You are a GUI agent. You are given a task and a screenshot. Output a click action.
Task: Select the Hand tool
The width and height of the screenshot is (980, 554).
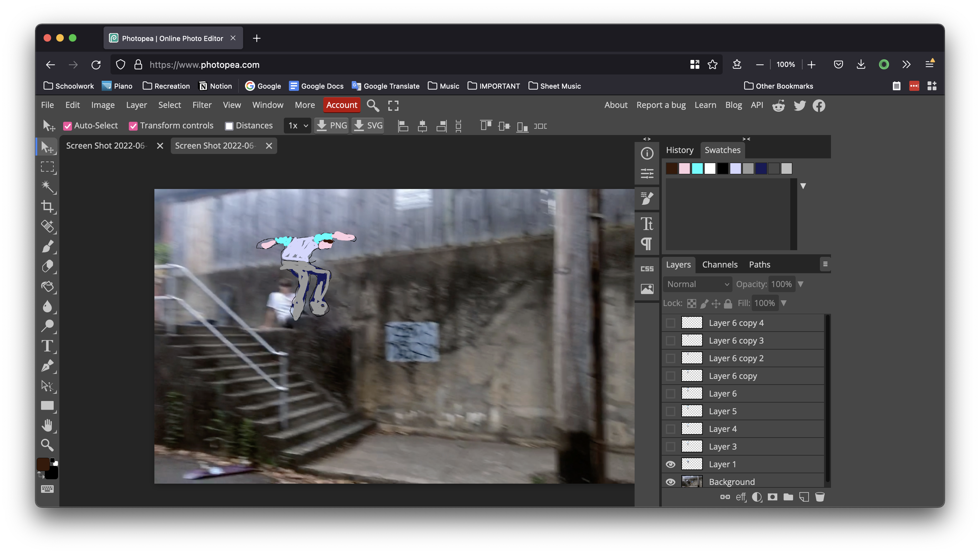[x=48, y=425]
